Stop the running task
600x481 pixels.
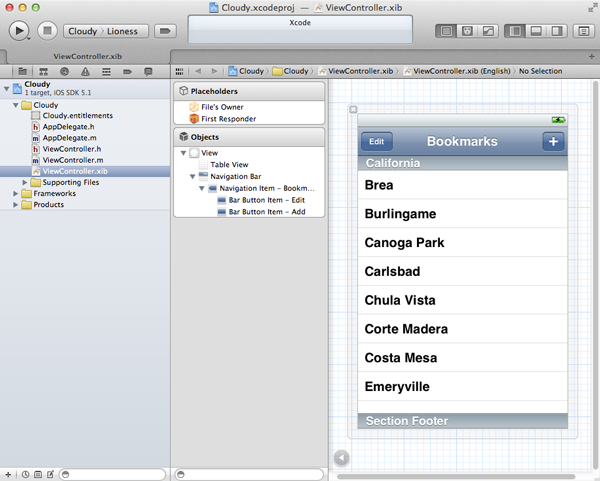tap(47, 31)
